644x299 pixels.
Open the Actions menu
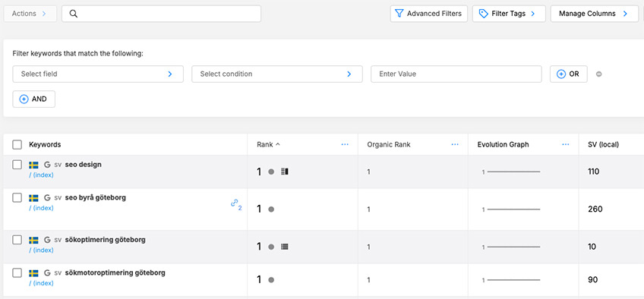(30, 14)
